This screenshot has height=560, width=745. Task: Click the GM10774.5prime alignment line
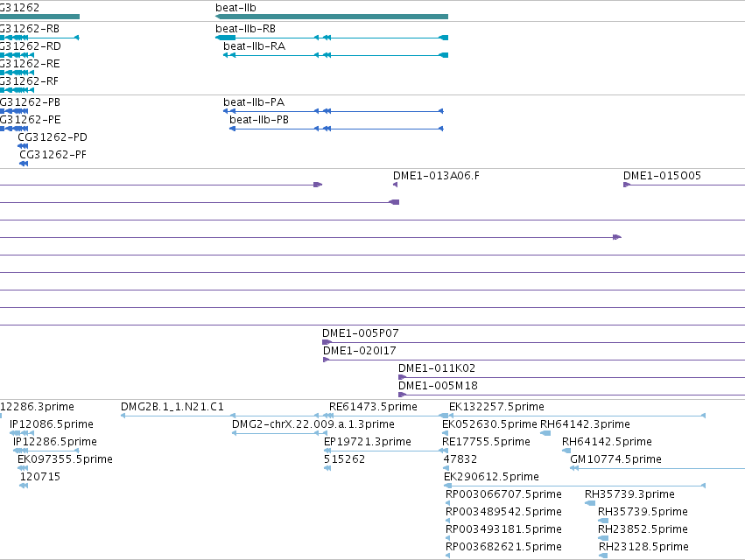coord(657,468)
